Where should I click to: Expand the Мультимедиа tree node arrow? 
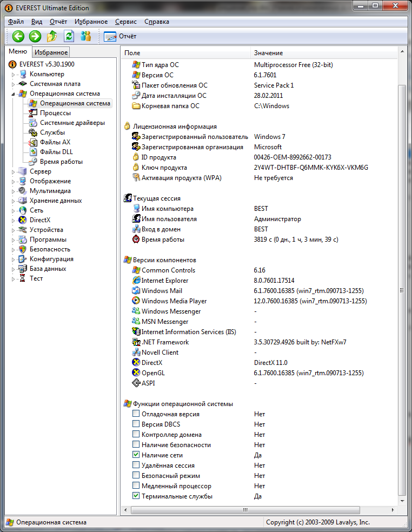(13, 191)
